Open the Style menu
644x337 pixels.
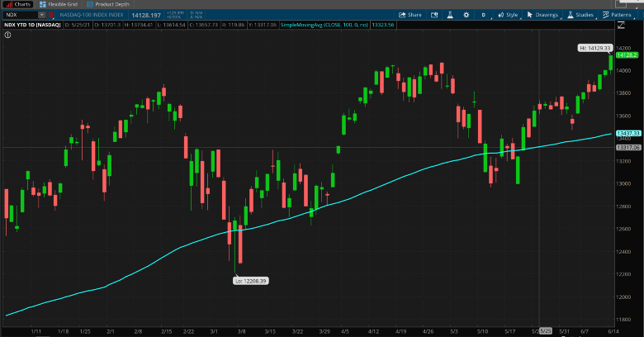[508, 15]
